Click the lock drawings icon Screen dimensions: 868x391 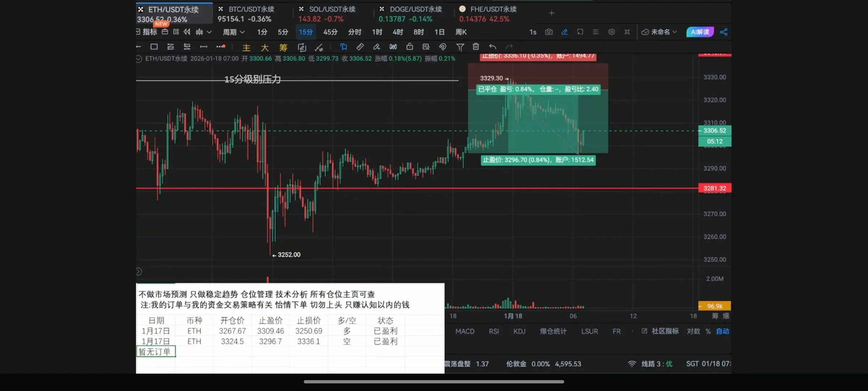(x=409, y=47)
